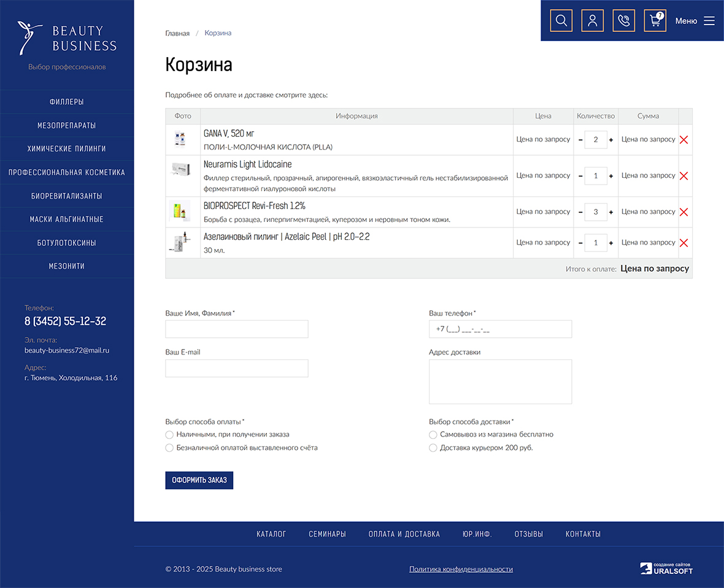Decrease quantity of BIOPROSPECT Revi-Fresh
This screenshot has width=724, height=588.
[x=581, y=212]
